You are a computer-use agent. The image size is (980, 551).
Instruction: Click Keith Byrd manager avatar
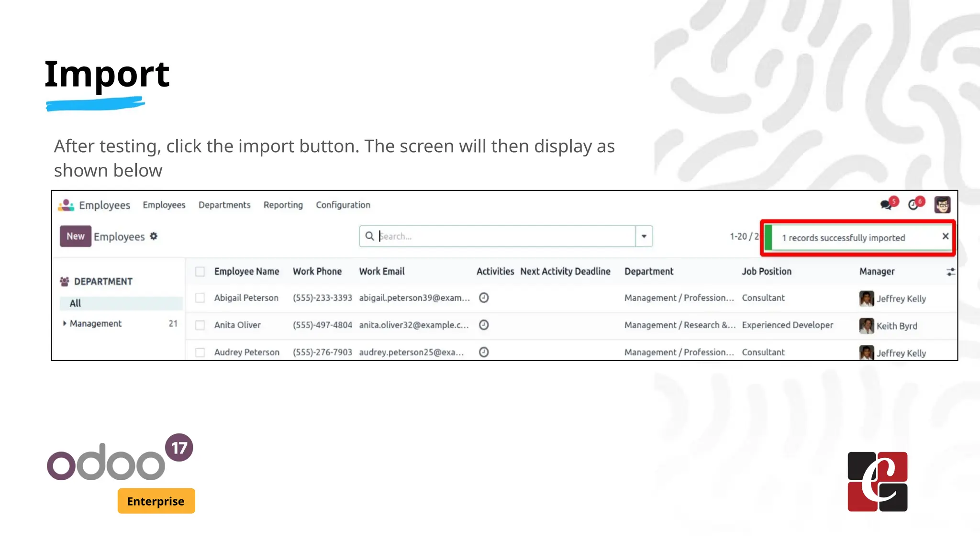tap(866, 326)
